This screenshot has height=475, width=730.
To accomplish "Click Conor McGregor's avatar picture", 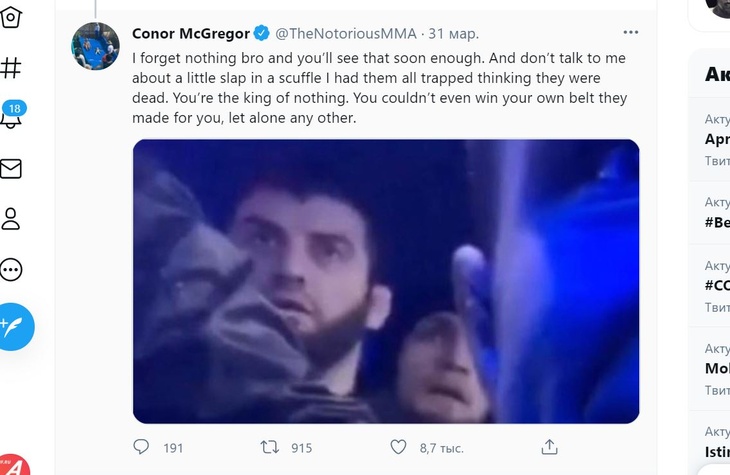I will point(96,45).
